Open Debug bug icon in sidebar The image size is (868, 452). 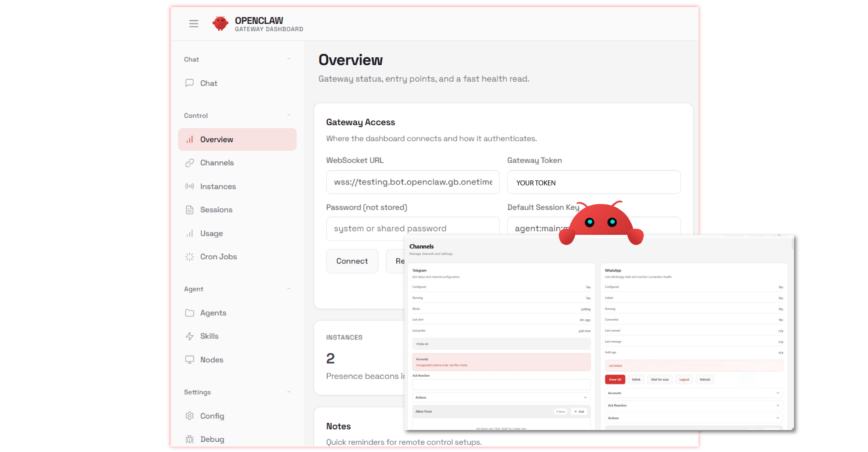[190, 439]
